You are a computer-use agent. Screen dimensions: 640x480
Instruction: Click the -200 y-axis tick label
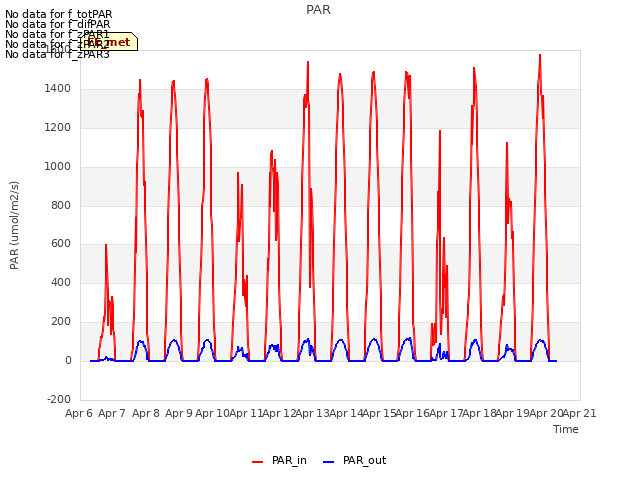coord(59,399)
